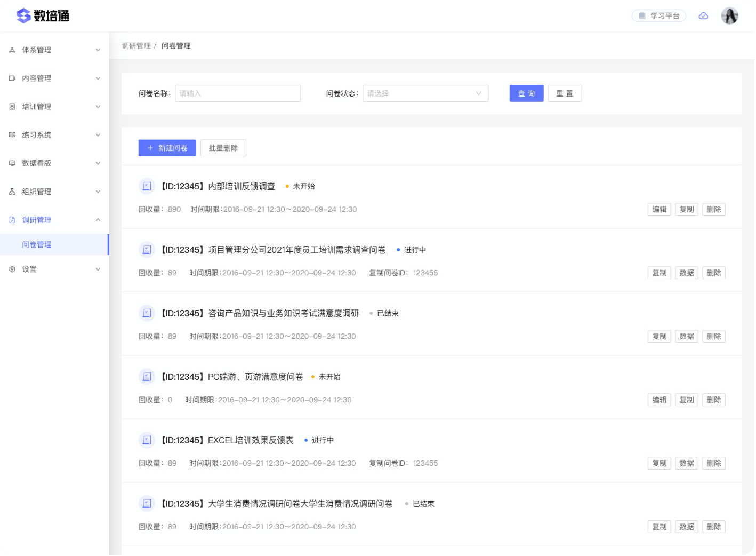
Task: Click the 查询 search button
Action: [526, 93]
